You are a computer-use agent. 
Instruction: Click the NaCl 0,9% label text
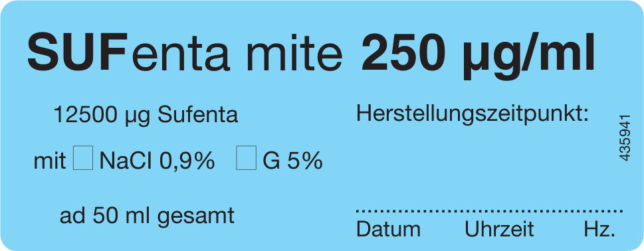(157, 161)
